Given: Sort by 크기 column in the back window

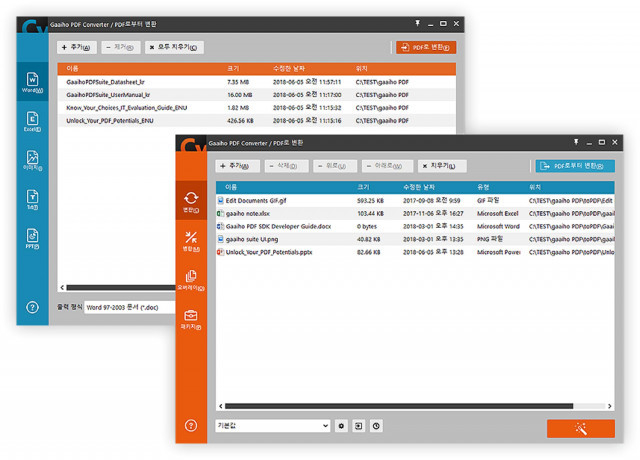Looking at the screenshot, I should [233, 69].
